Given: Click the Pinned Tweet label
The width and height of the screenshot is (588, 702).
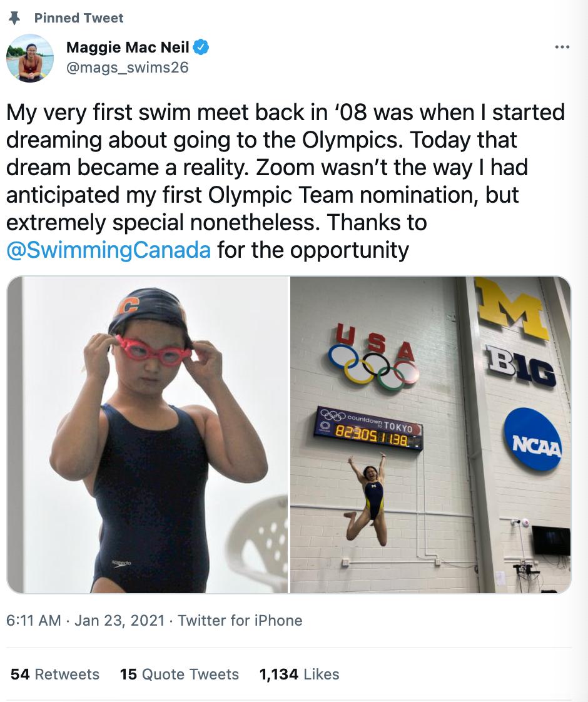Looking at the screenshot, I should point(79,18).
